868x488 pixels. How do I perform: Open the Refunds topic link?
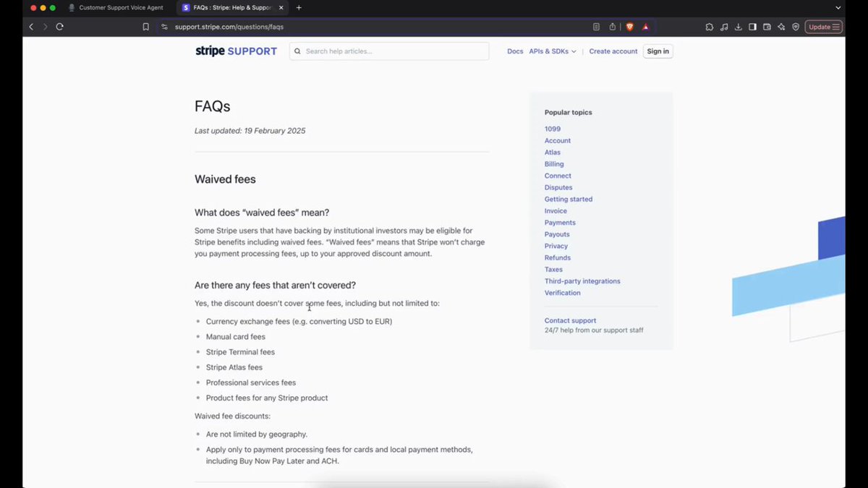click(x=558, y=257)
